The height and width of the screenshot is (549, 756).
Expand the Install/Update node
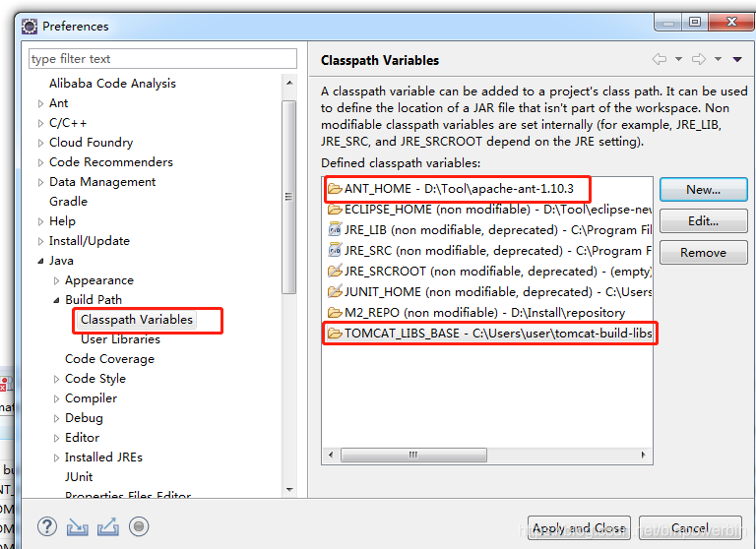pos(40,241)
